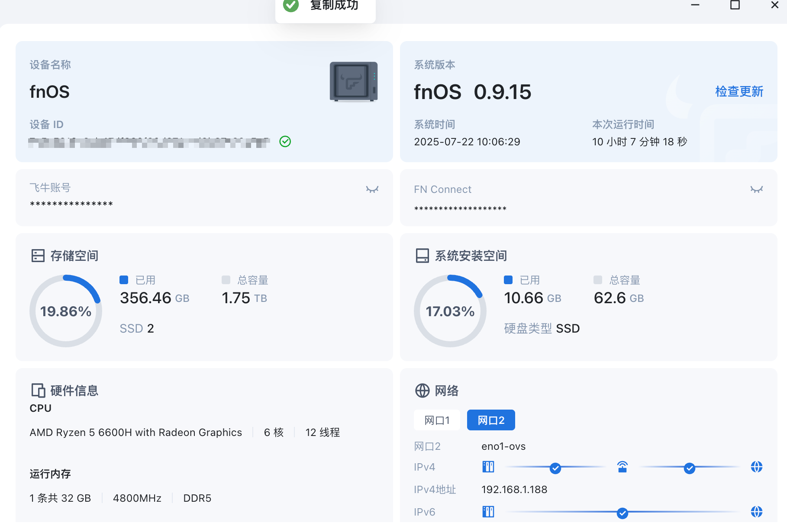Click the IPv4 router-to-internet check mark
The image size is (787, 532).
coord(689,468)
